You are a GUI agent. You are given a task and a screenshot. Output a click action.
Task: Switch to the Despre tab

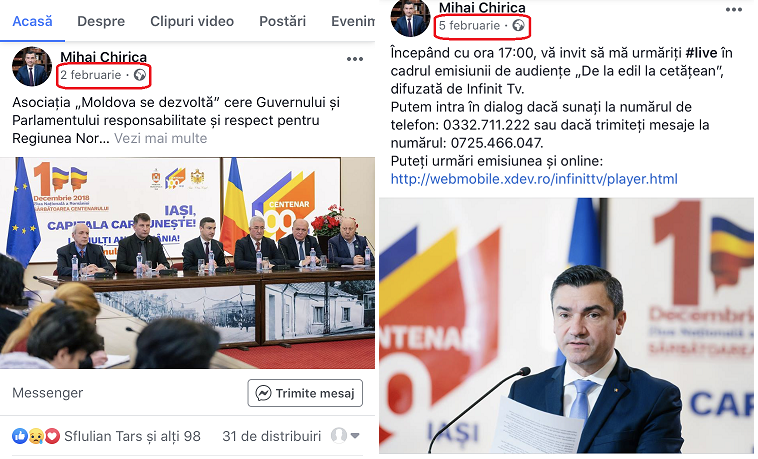pyautogui.click(x=101, y=21)
